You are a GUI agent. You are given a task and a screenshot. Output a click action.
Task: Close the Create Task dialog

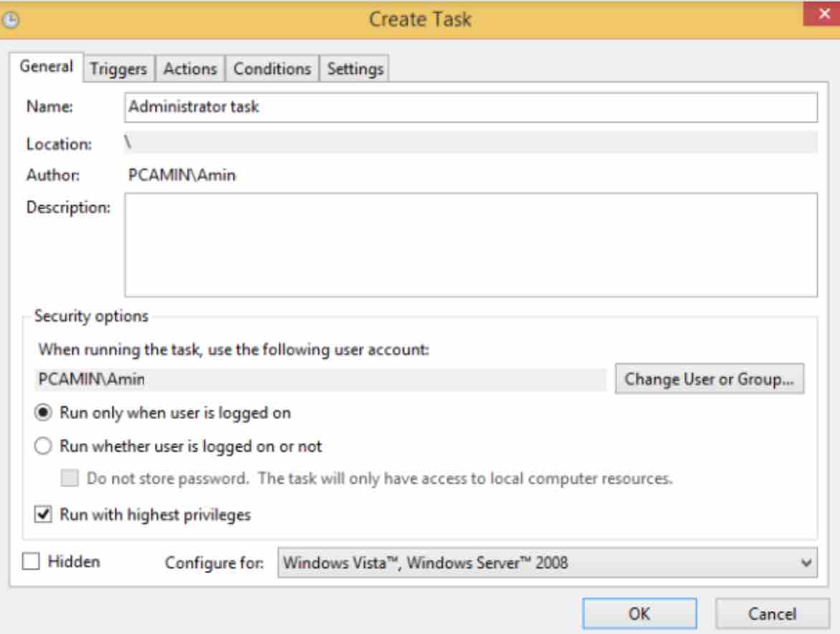(823, 14)
